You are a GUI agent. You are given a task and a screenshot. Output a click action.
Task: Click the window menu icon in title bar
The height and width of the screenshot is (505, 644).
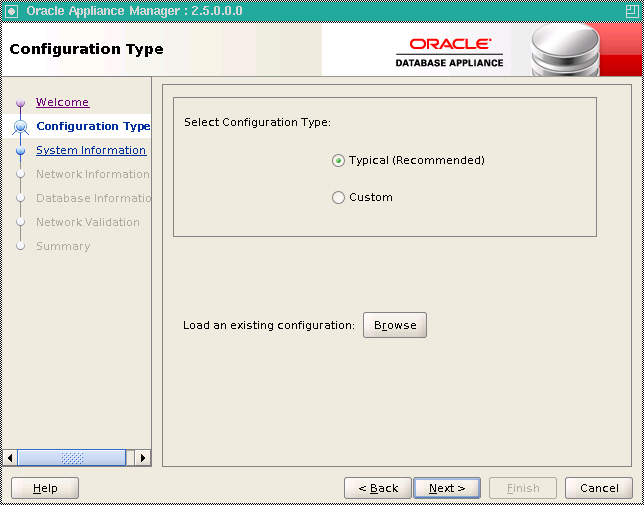(11, 11)
